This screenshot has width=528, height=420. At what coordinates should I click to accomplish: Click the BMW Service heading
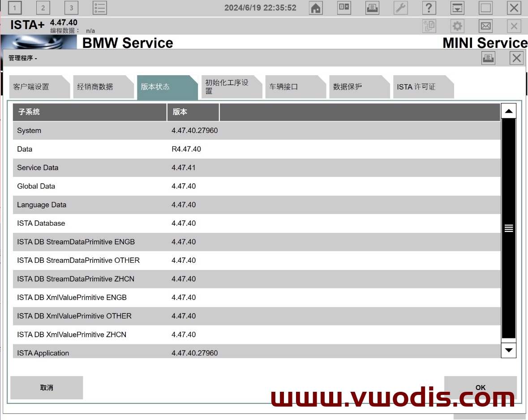(x=128, y=43)
